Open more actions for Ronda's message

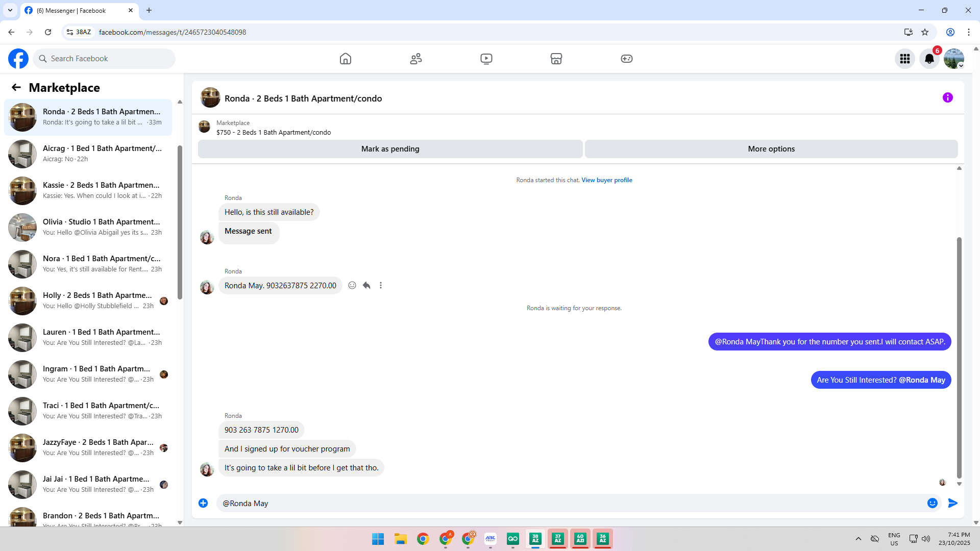(381, 285)
